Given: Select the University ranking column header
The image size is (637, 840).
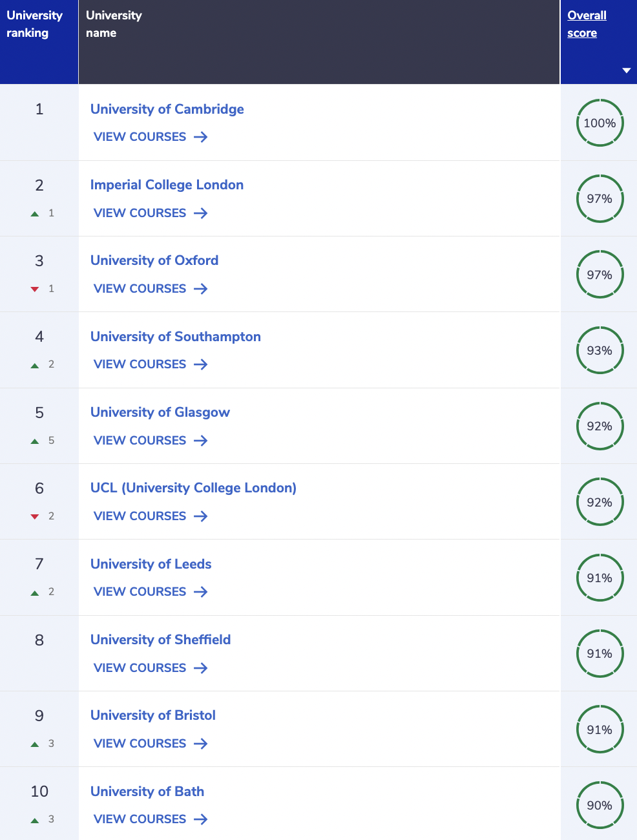Looking at the screenshot, I should pyautogui.click(x=35, y=24).
